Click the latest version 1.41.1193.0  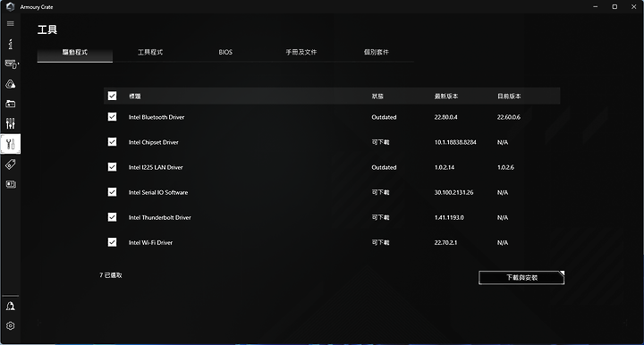coord(449,217)
